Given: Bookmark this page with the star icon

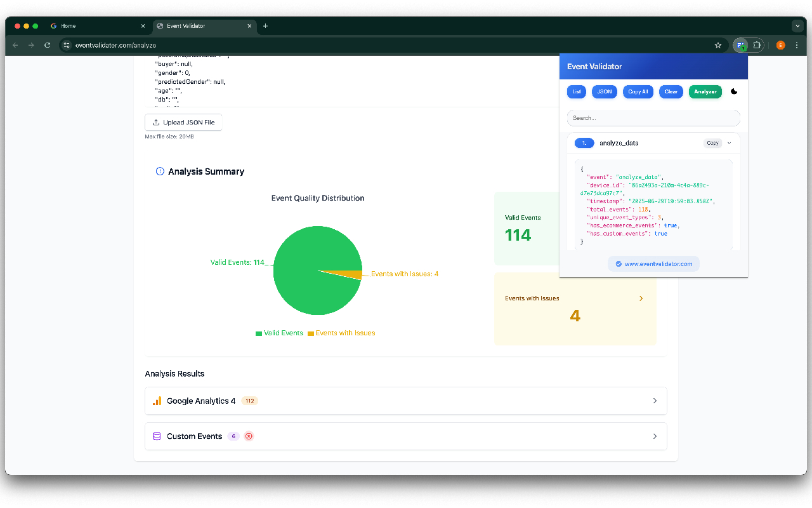Looking at the screenshot, I should tap(718, 45).
